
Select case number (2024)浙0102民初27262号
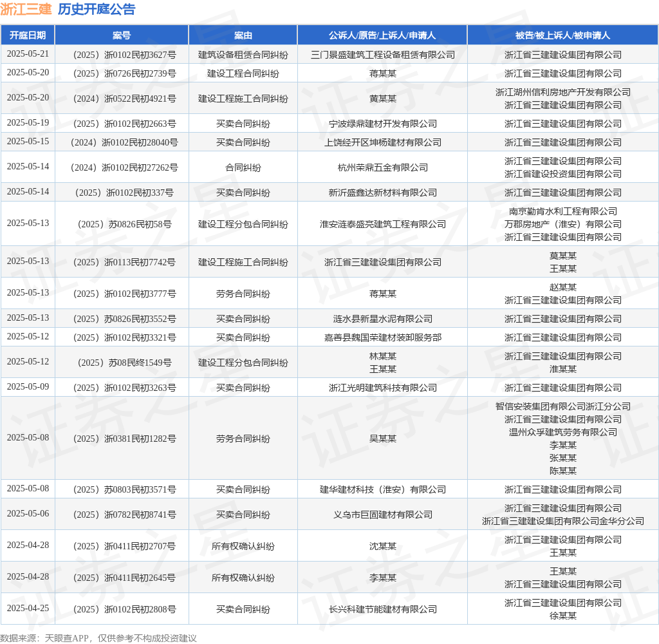124,168
